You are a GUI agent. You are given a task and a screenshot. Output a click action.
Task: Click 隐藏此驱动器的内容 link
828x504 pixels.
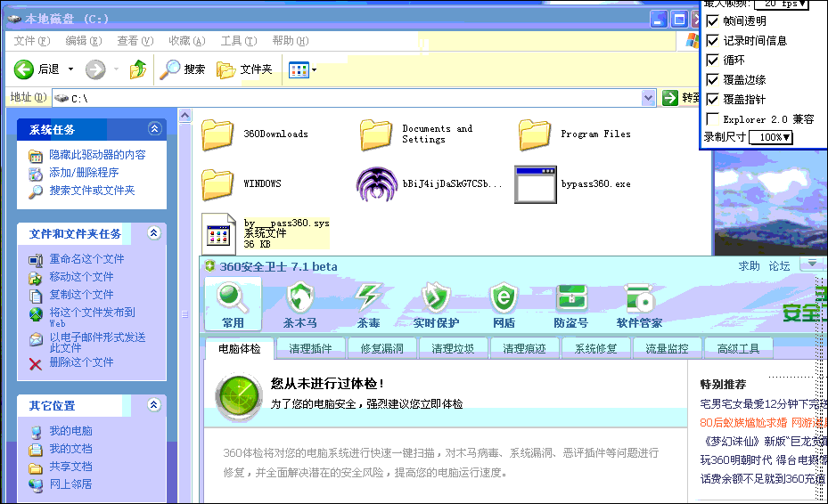coord(97,155)
